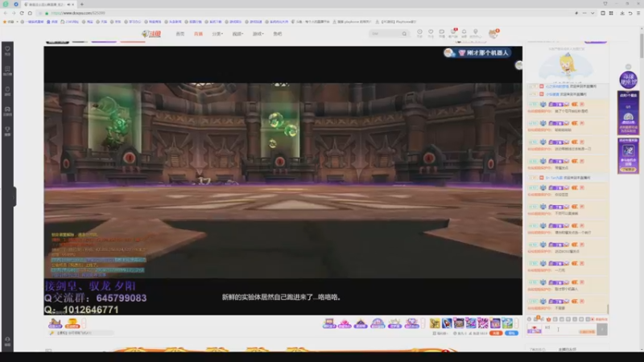644x362 pixels.
Task: Click the browser home button
Action: [30, 13]
